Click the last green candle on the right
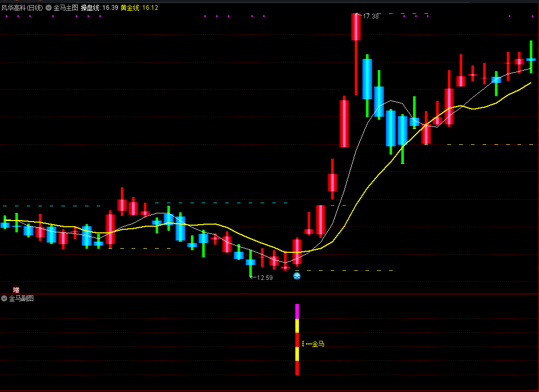539x392 pixels. tap(531, 57)
